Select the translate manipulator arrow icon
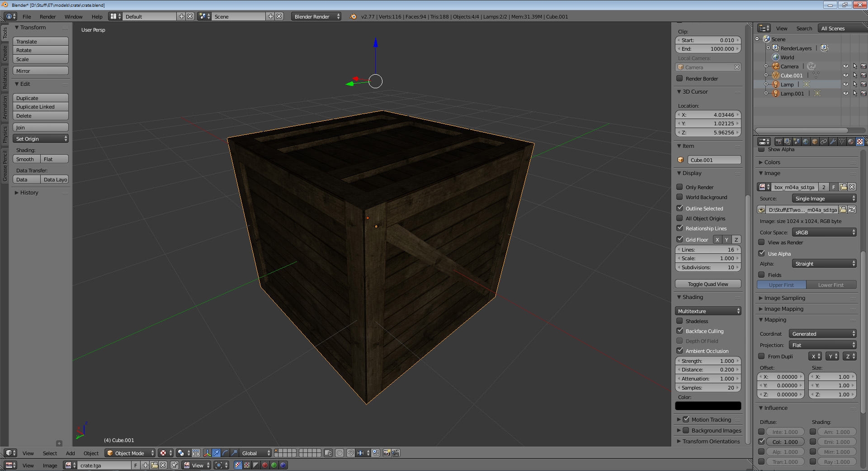 pyautogui.click(x=216, y=453)
